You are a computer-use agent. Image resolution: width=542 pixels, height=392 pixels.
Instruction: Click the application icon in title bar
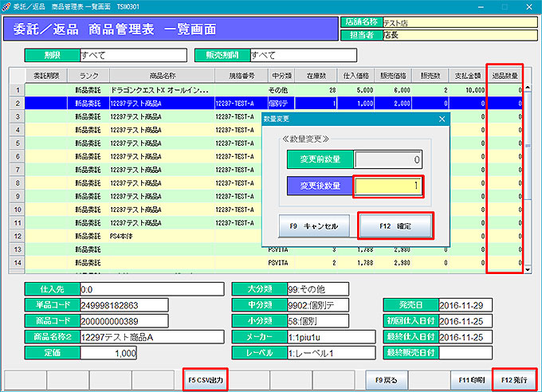[x=6, y=6]
